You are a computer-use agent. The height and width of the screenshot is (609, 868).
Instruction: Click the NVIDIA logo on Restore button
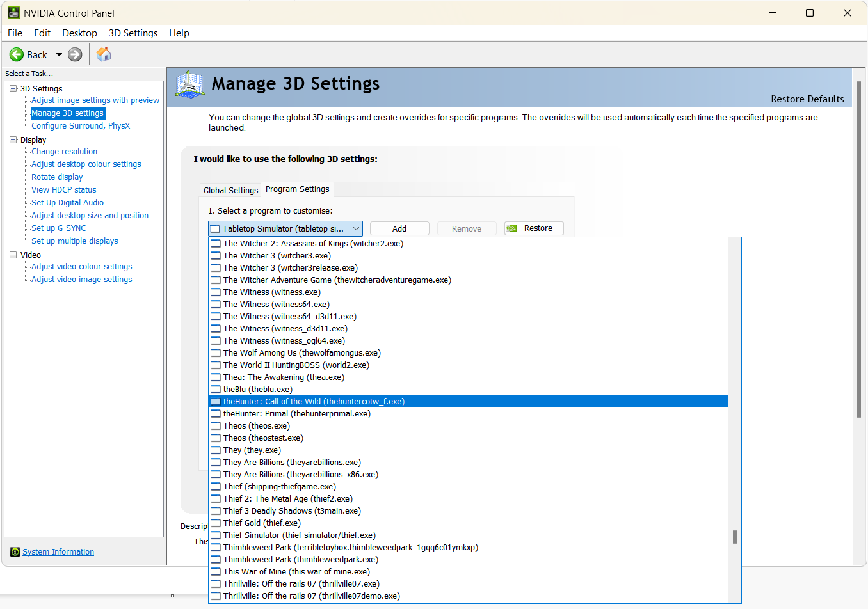click(x=512, y=228)
